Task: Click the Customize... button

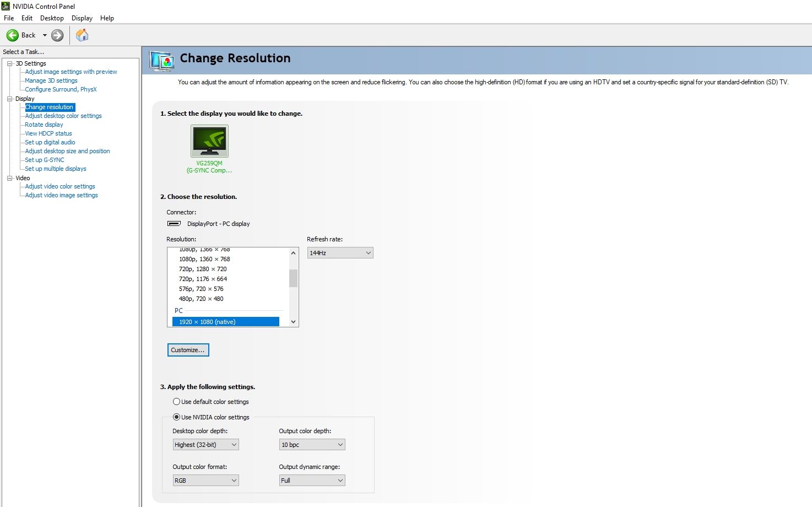Action: (188, 350)
